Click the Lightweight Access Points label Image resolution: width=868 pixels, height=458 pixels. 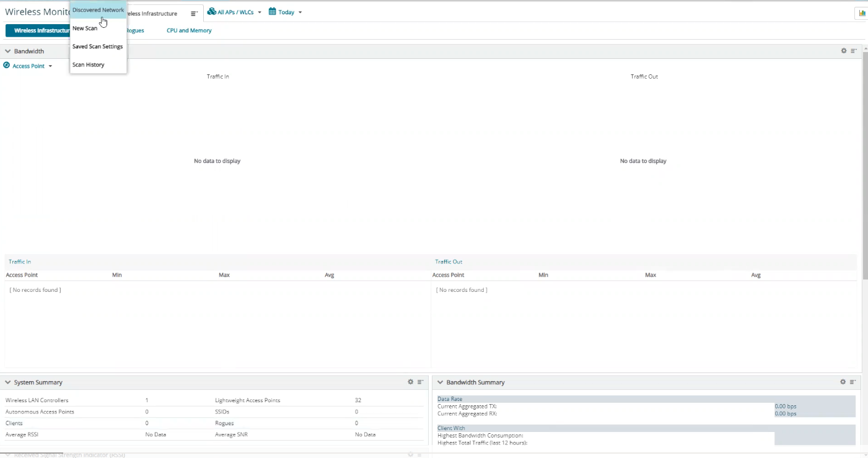[x=248, y=400]
